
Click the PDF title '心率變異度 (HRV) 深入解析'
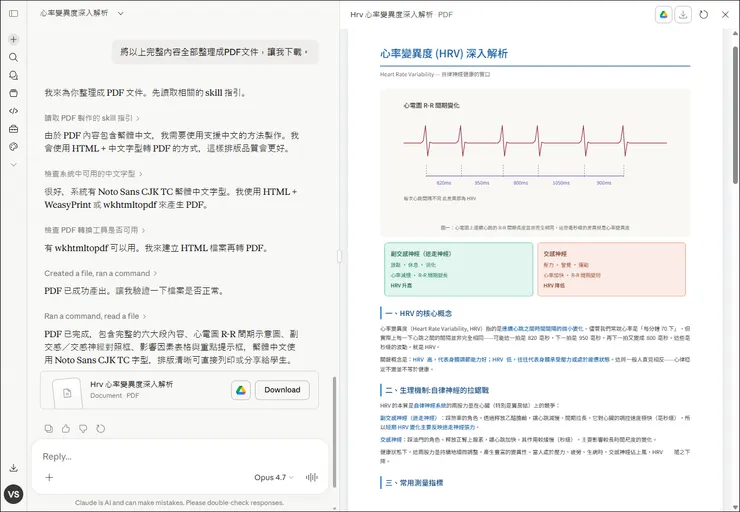point(444,54)
